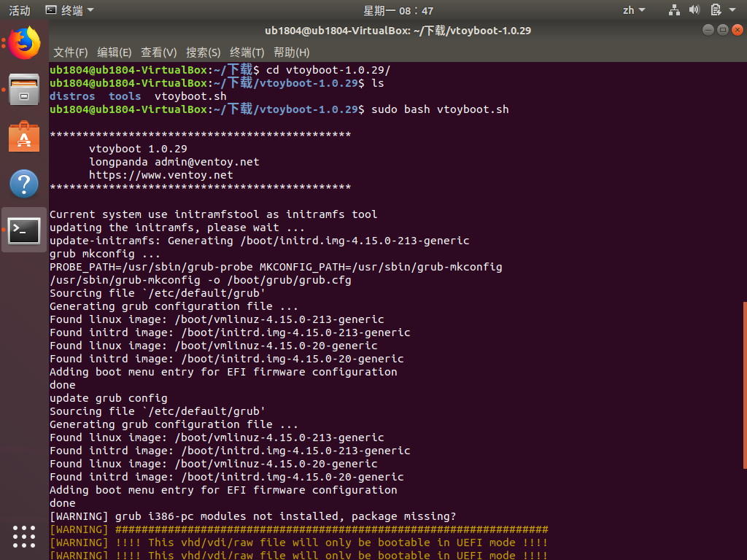The width and height of the screenshot is (747, 560).
Task: Click the 'vtoyboot 1.0.29' banner line
Action: pos(138,149)
